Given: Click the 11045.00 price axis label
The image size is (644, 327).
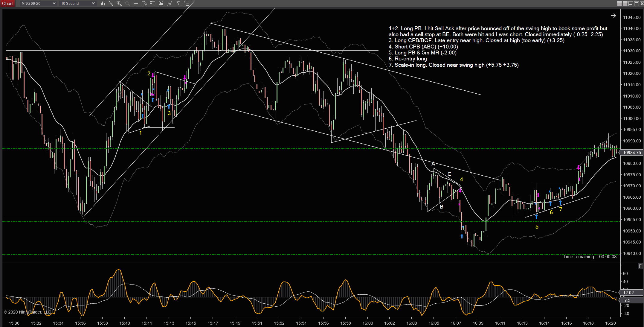Looking at the screenshot, I should [x=632, y=17].
